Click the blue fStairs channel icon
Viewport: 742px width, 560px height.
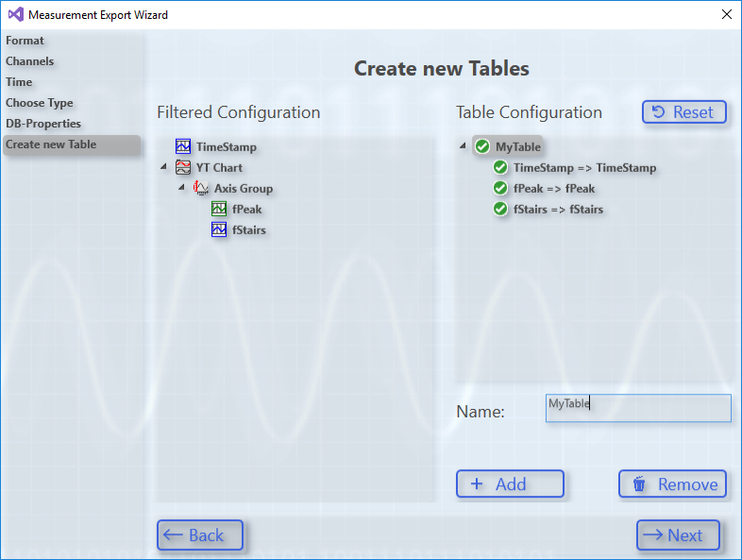tap(219, 229)
